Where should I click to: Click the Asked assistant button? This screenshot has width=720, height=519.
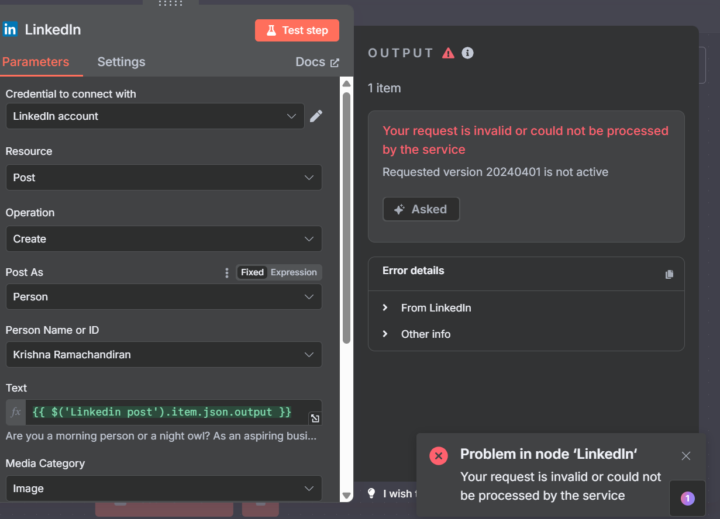point(421,209)
